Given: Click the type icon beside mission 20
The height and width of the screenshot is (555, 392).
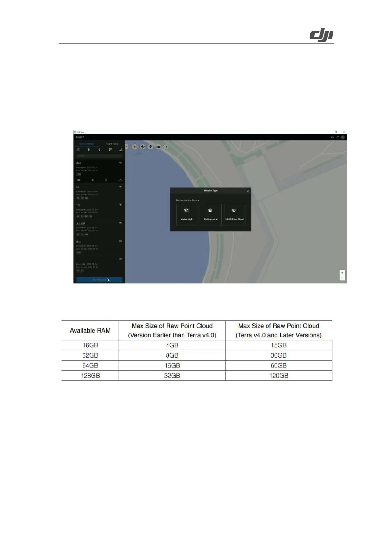Looking at the screenshot, I should coord(121,187).
